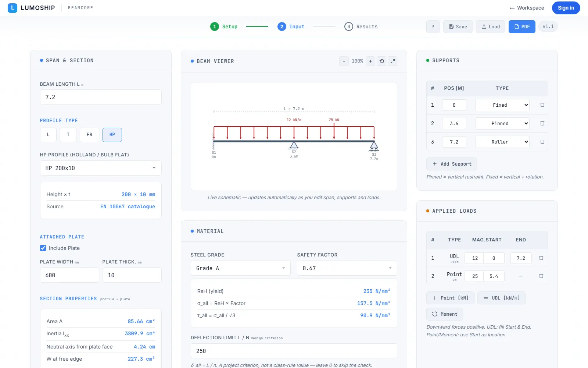Toggle the Include Plate checkbox
This screenshot has width=588, height=368.
pos(43,248)
